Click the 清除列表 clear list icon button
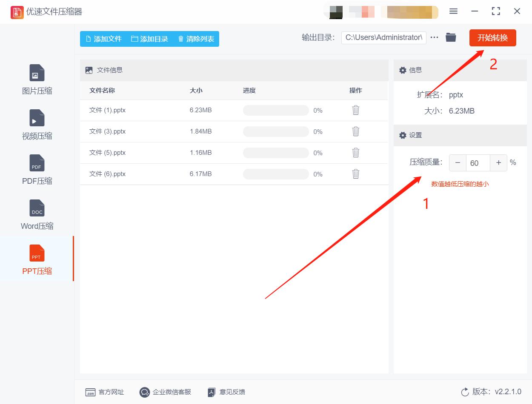 (x=195, y=39)
